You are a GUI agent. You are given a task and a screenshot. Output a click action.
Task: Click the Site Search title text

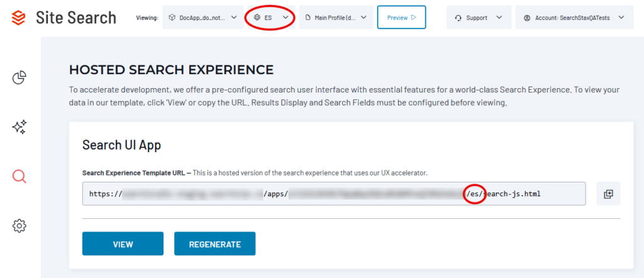[x=75, y=17]
